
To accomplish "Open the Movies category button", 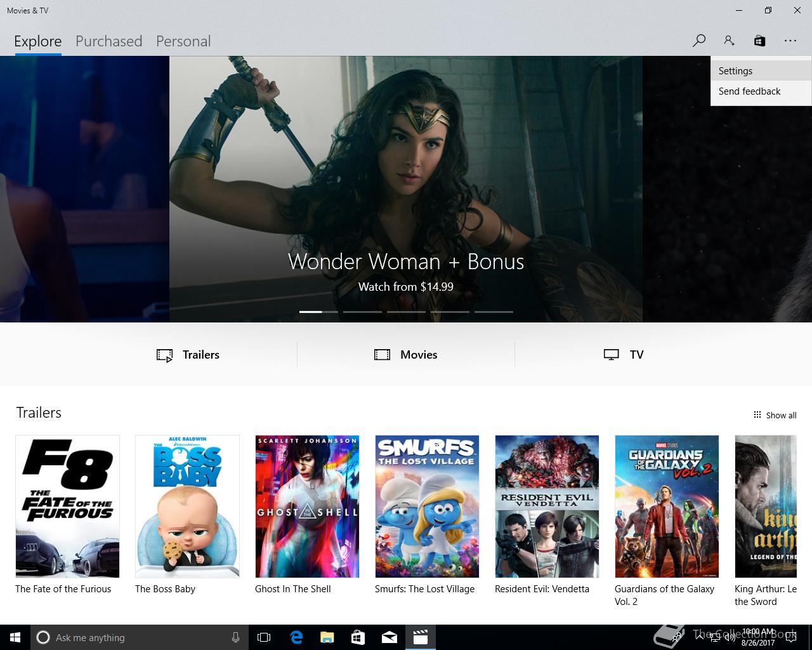I will [406, 355].
